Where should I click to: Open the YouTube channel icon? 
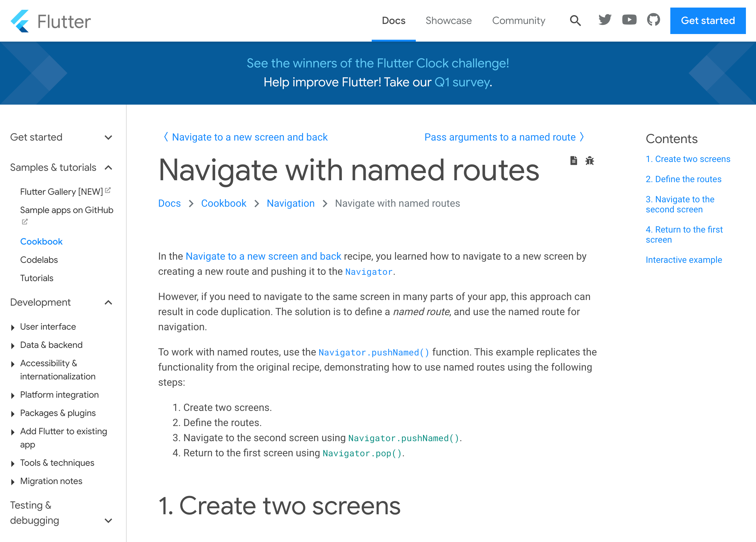(629, 20)
